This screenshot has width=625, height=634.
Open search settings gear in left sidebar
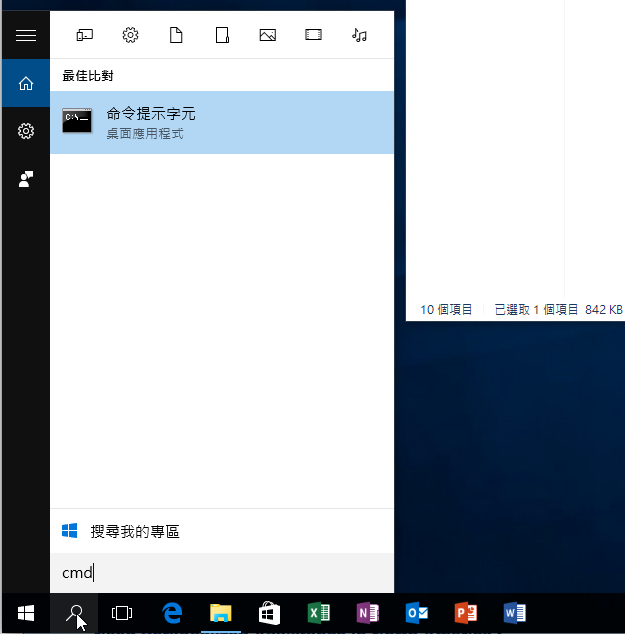pos(26,131)
